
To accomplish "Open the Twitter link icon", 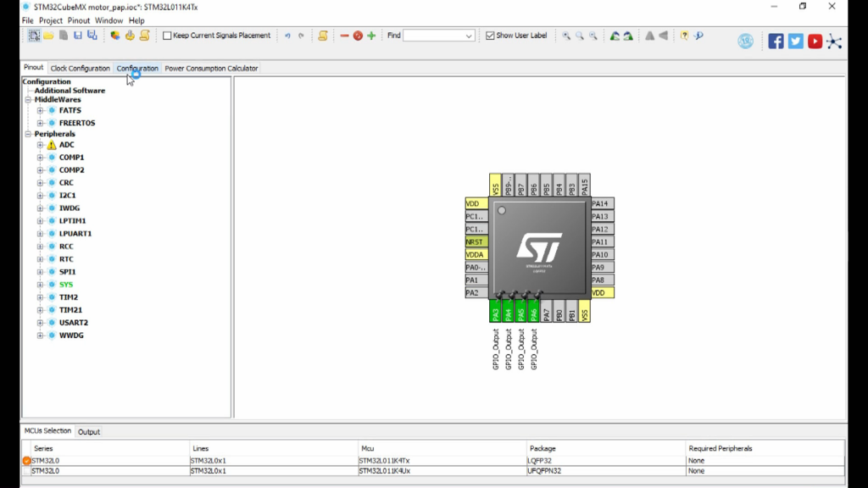I will click(795, 41).
